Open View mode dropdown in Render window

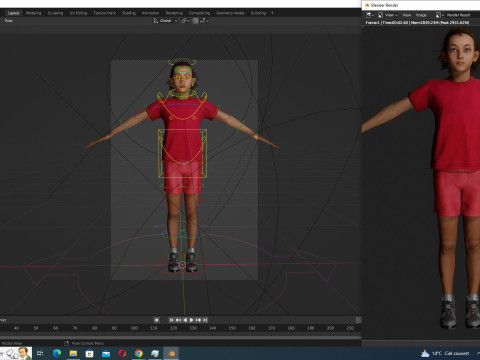(x=387, y=15)
